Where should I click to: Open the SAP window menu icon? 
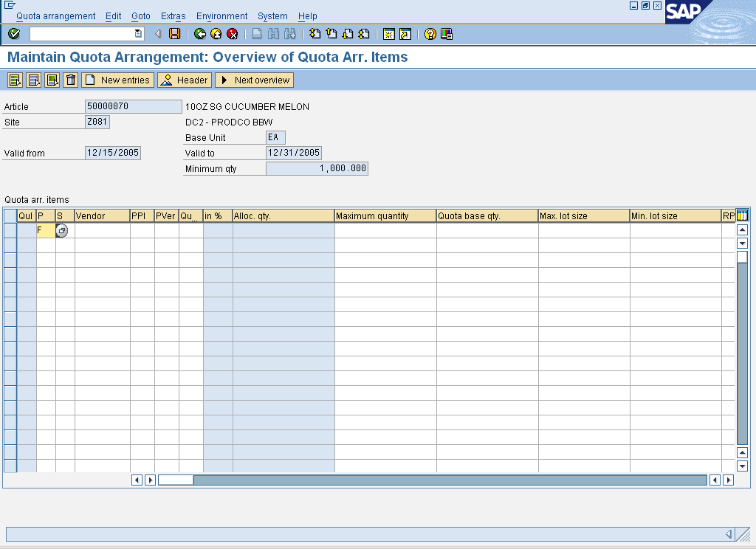(9, 5)
